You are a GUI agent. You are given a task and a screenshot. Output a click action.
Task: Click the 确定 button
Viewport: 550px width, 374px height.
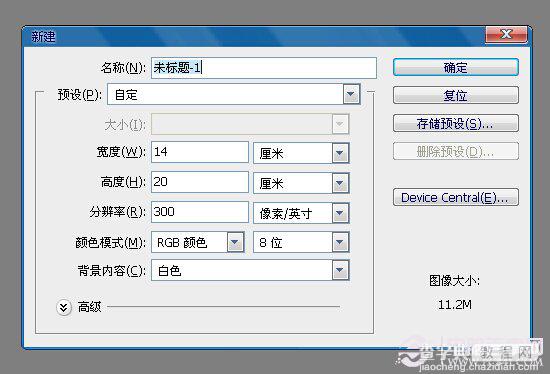tap(456, 67)
